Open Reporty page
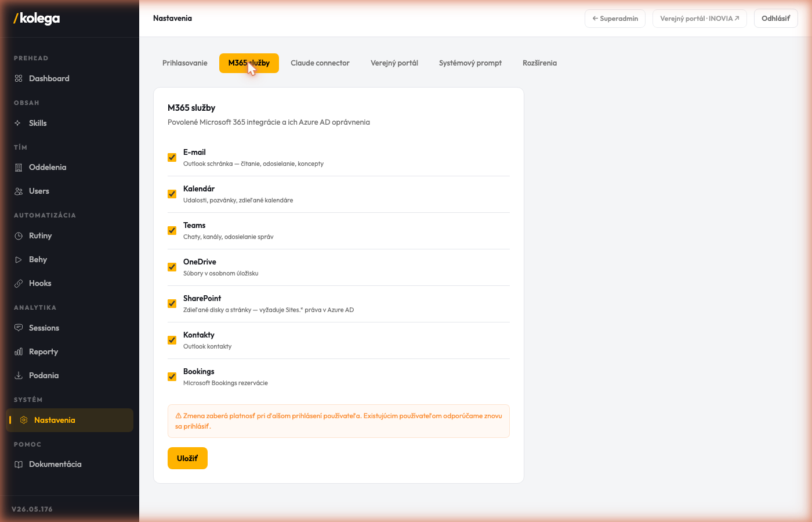This screenshot has height=522, width=812. 70,351
